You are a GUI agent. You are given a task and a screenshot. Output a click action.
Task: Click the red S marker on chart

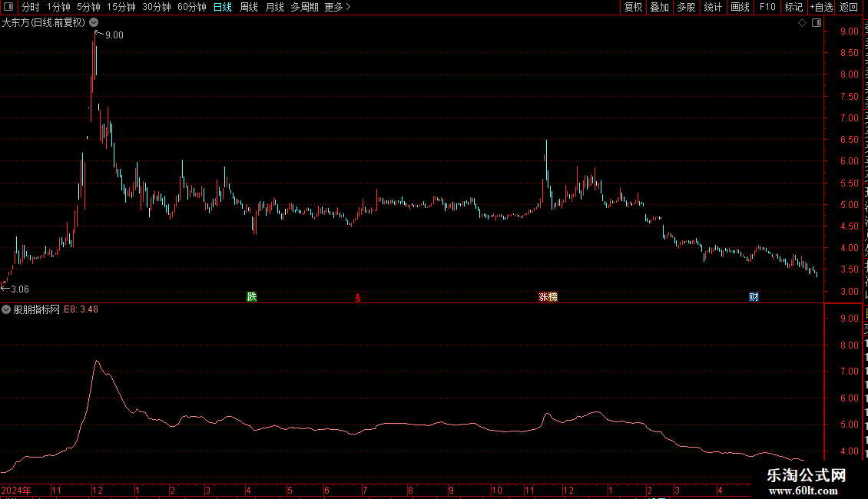(x=358, y=298)
